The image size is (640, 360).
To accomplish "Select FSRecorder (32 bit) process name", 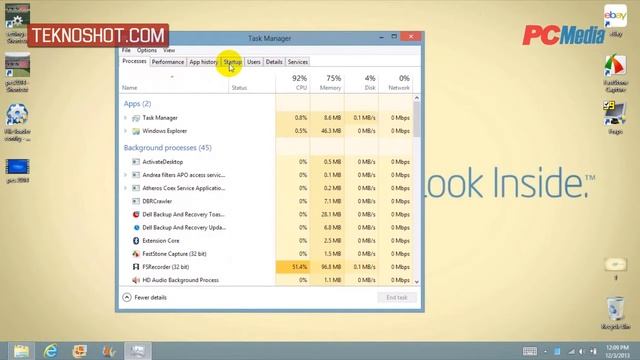I will point(166,267).
